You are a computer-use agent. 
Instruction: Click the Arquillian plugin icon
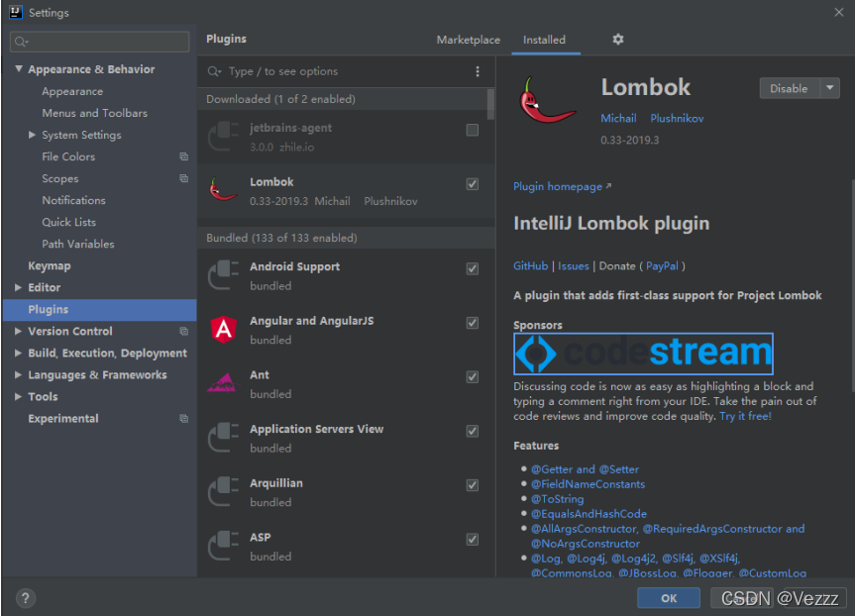224,491
